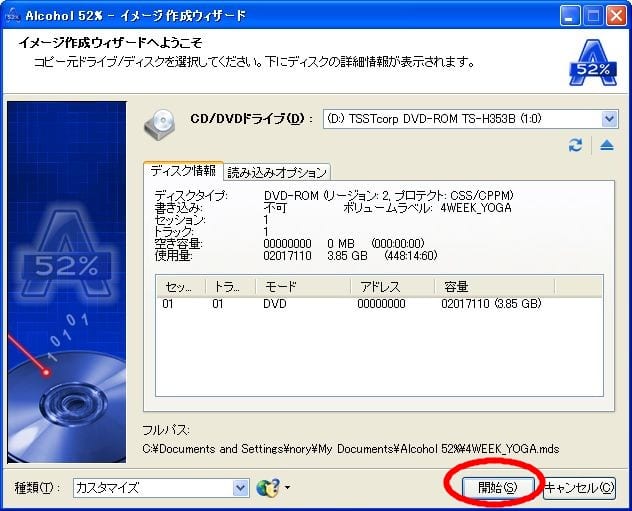Close the image wizard window

click(x=616, y=15)
